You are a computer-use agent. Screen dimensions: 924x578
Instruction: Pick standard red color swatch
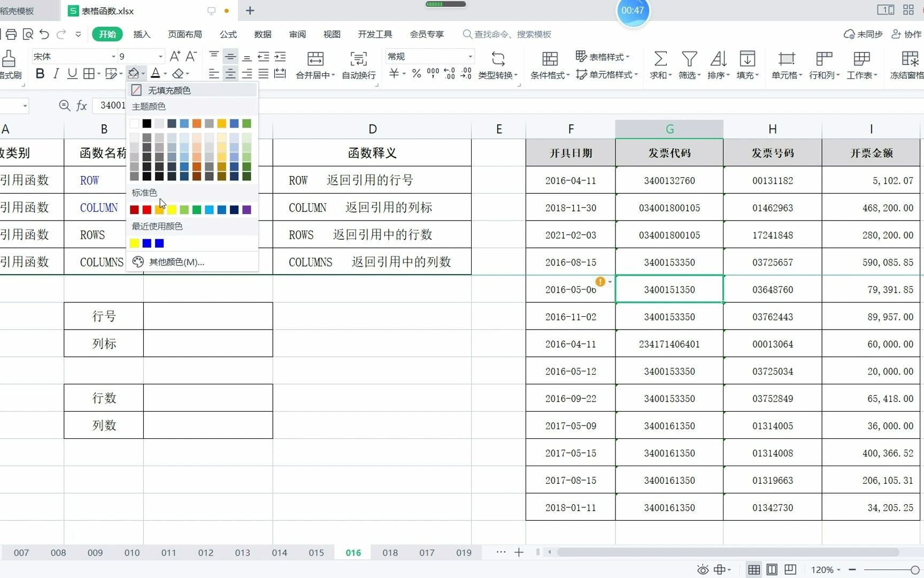click(x=147, y=210)
